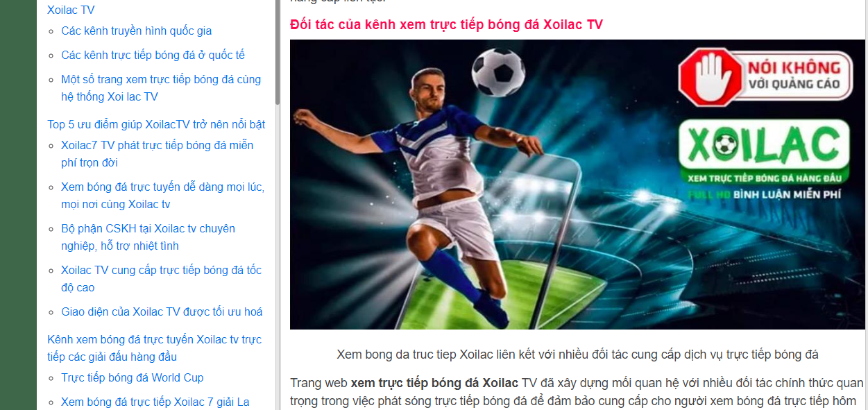
Task: Go to Các kênh trực tiếp bóng đá ở quốc tế
Action: point(153,55)
